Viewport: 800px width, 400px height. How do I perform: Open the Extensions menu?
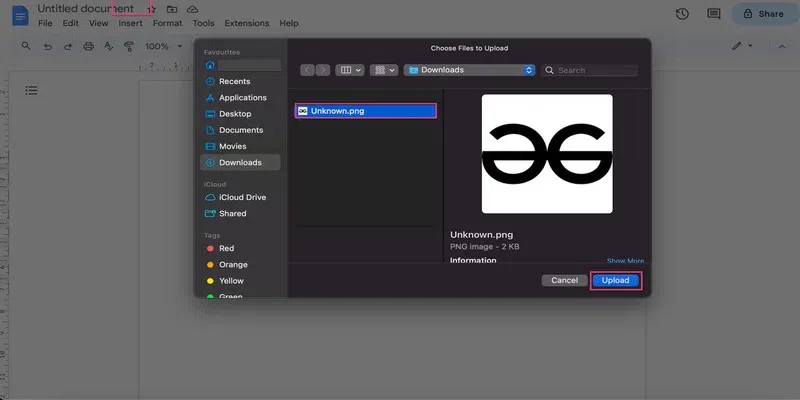[246, 23]
